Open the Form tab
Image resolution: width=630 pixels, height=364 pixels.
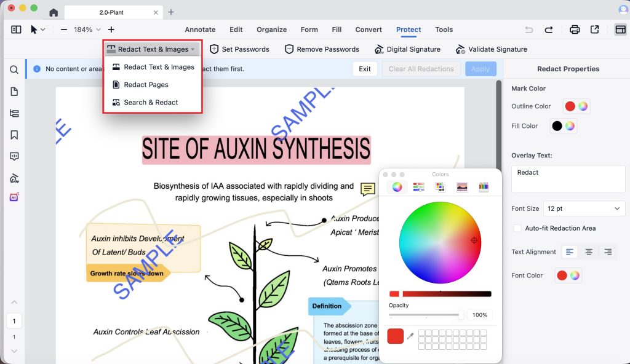[309, 30]
